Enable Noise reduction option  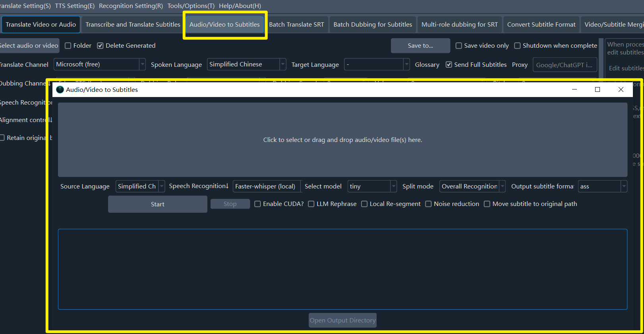[x=428, y=204]
